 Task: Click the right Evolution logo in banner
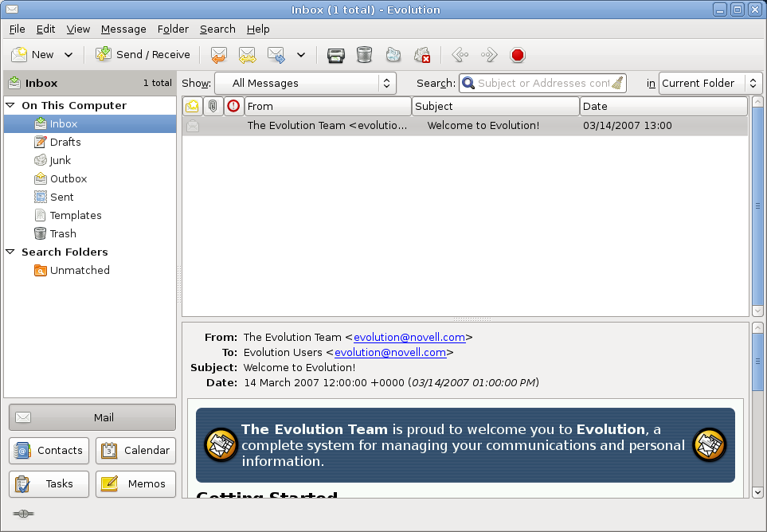(710, 444)
